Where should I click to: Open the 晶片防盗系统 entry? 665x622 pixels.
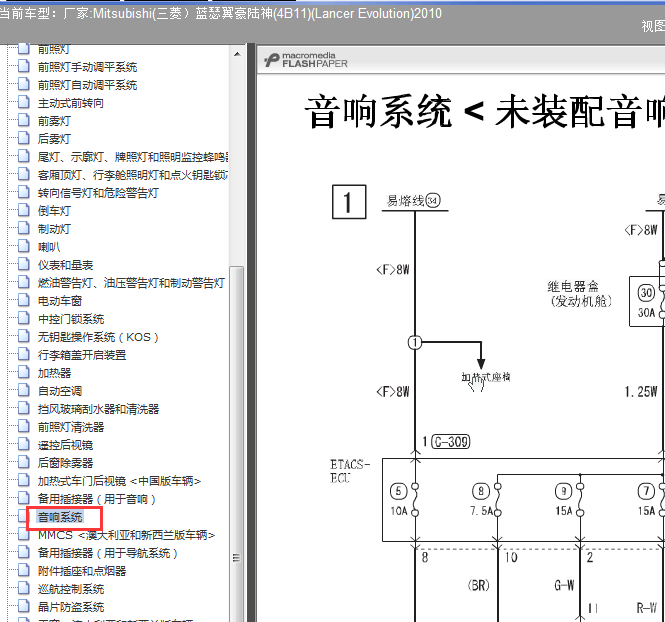(x=70, y=607)
